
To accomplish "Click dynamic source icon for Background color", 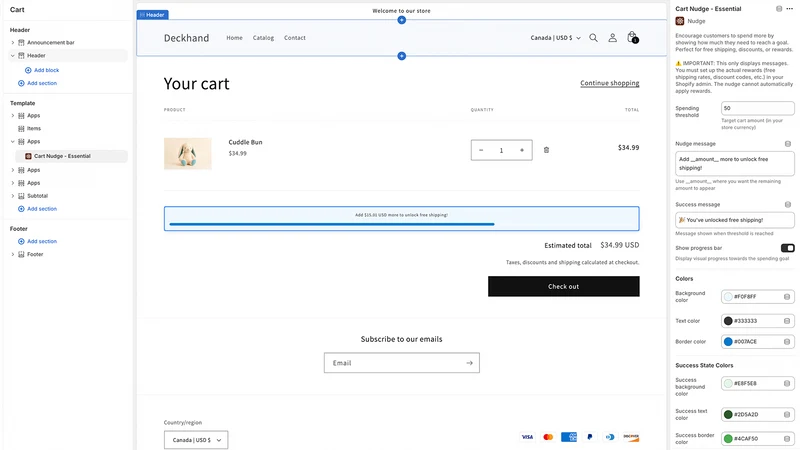I will coord(787,296).
